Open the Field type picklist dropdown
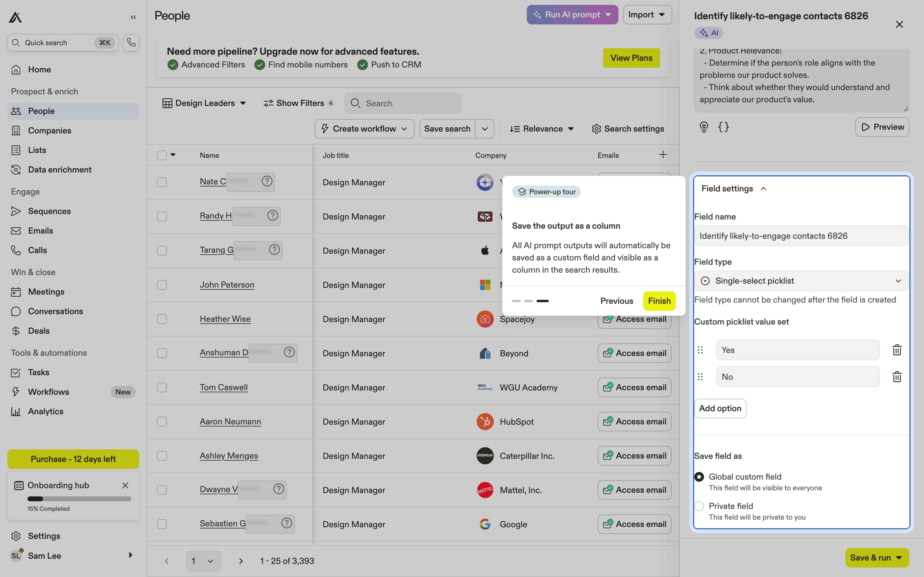The image size is (924, 577). 801,281
